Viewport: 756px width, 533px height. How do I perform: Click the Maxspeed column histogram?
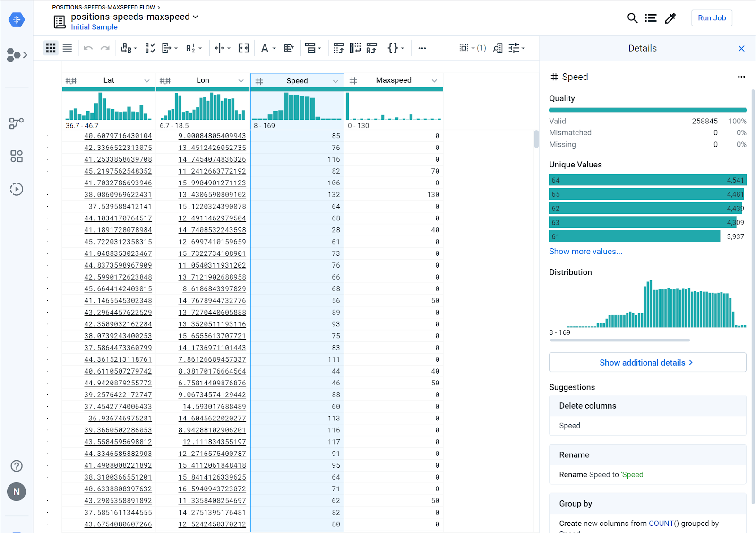click(394, 106)
